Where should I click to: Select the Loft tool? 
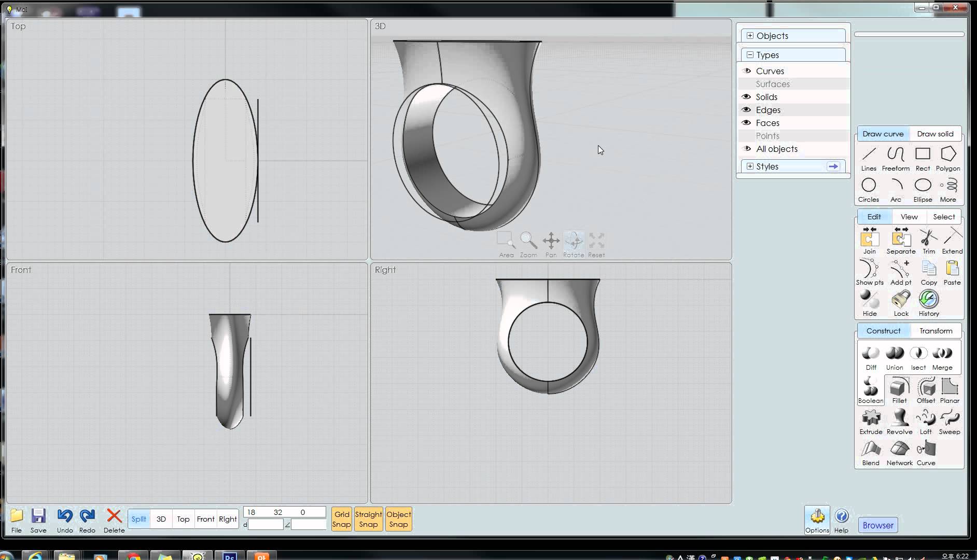pyautogui.click(x=926, y=422)
